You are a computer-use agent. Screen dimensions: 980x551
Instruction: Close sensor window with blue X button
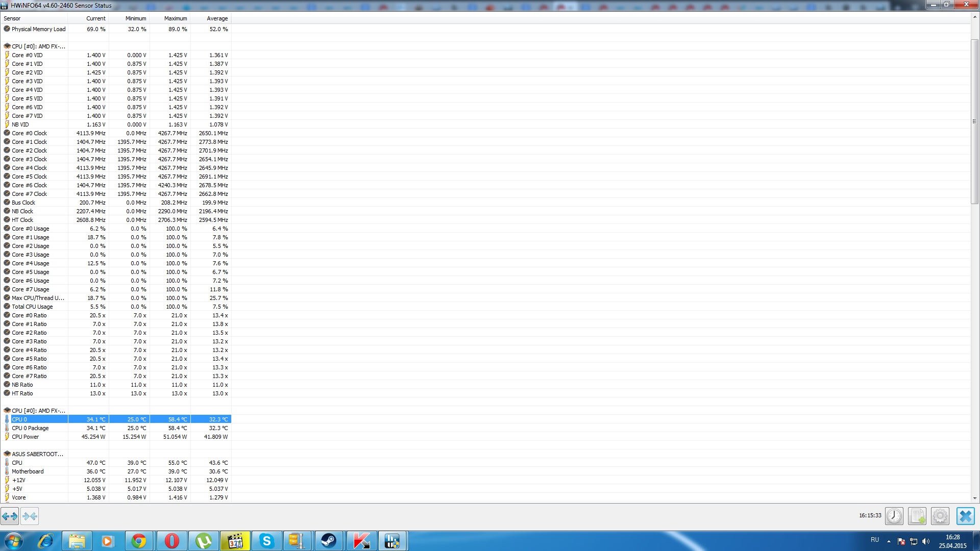tap(965, 516)
